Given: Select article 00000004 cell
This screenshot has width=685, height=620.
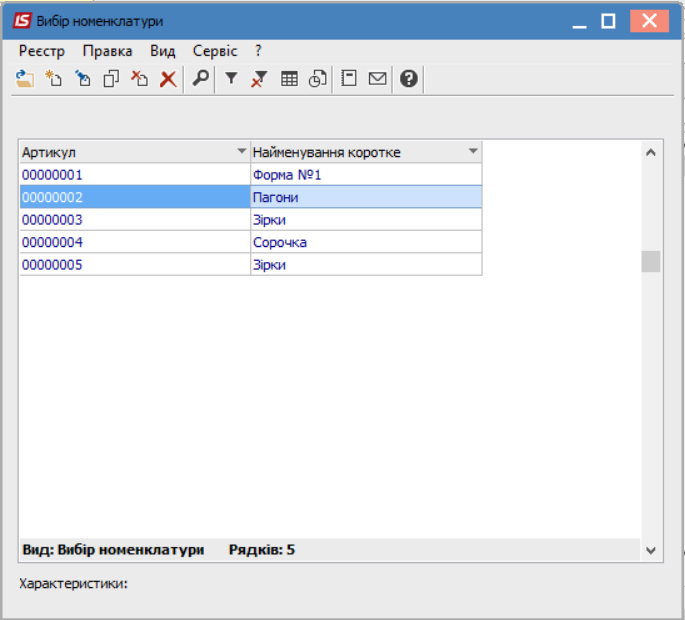Looking at the screenshot, I should [135, 242].
